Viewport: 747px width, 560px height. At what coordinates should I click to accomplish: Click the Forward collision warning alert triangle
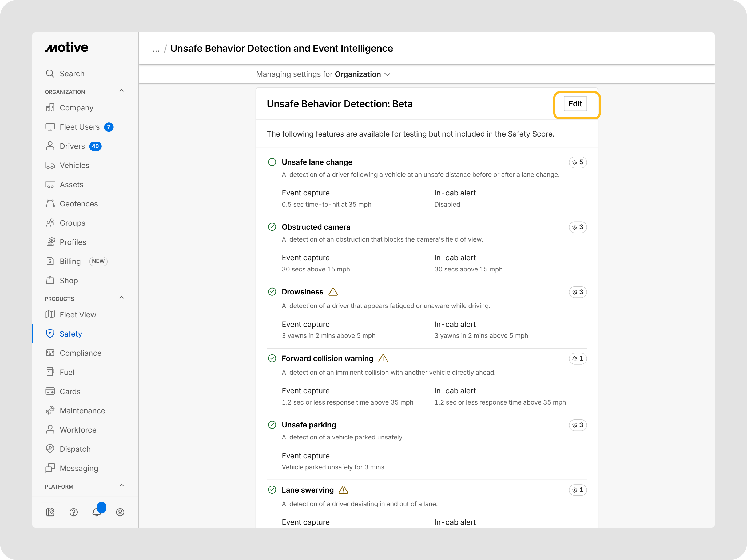point(383,358)
